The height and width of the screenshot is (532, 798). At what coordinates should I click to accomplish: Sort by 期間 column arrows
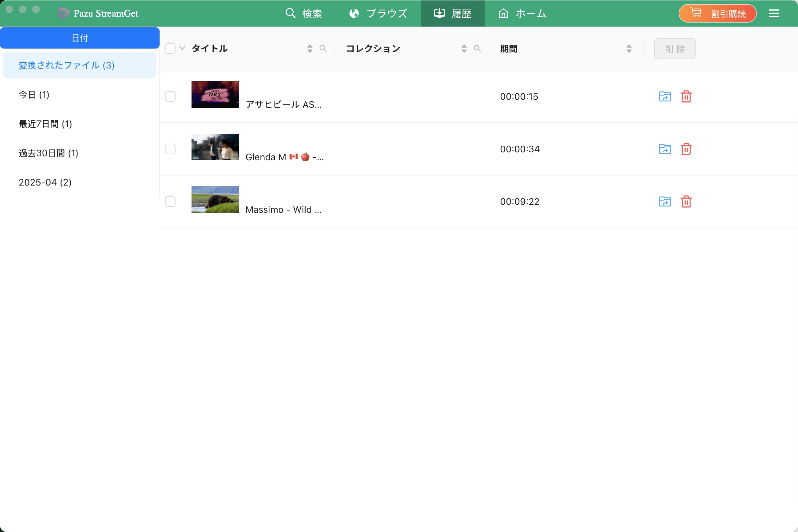tap(629, 49)
